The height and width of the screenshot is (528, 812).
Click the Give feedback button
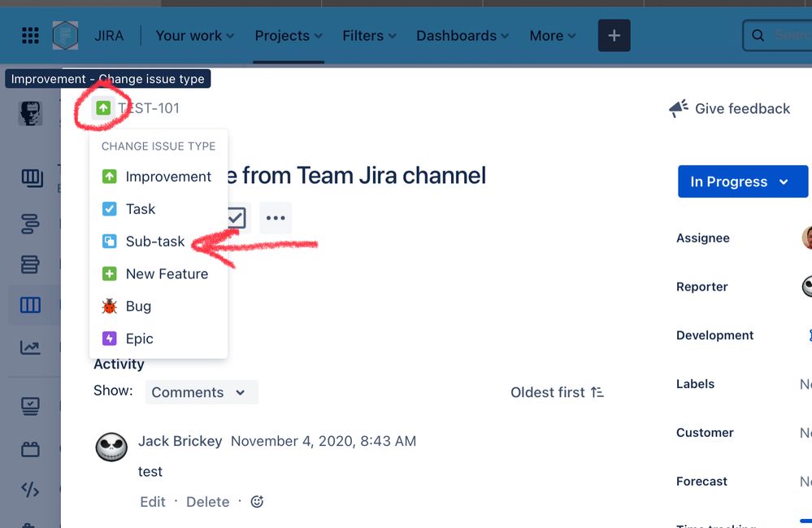pyautogui.click(x=730, y=109)
